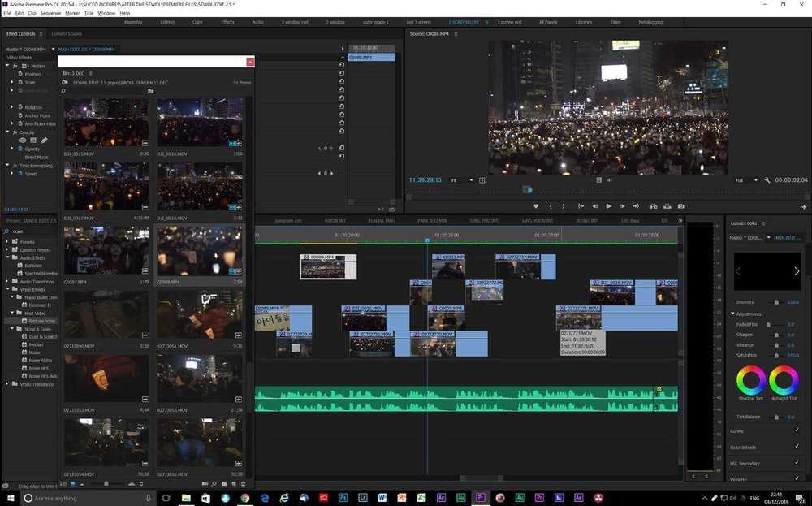Viewport: 812px width, 506px height.
Task: Select the DJI_0017.MOV thumbnail in bin
Action: click(x=106, y=187)
